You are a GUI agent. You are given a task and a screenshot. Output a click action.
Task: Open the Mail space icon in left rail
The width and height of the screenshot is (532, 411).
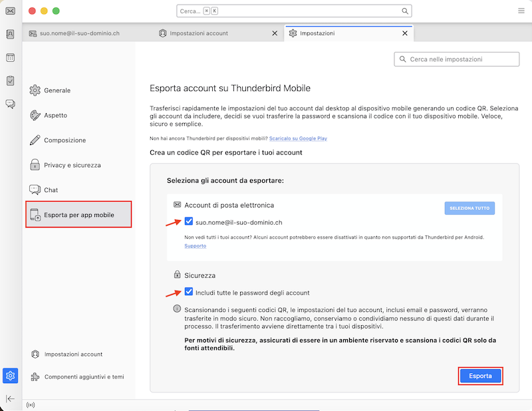(x=10, y=11)
